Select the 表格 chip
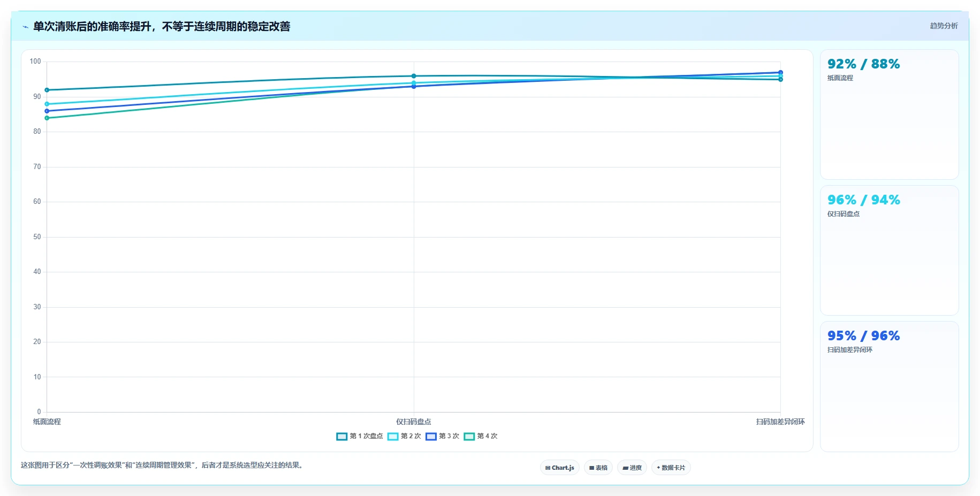980x496 pixels. [598, 468]
